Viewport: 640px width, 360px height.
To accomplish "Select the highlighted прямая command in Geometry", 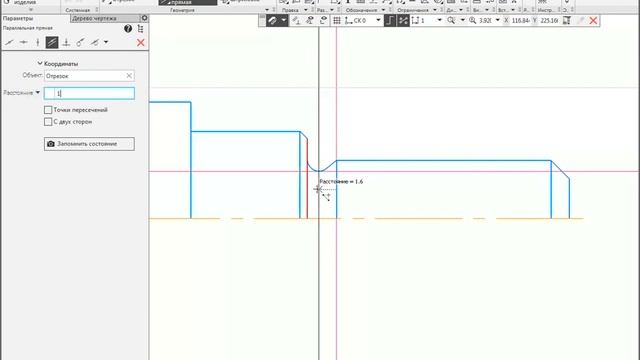I will [188, 2].
